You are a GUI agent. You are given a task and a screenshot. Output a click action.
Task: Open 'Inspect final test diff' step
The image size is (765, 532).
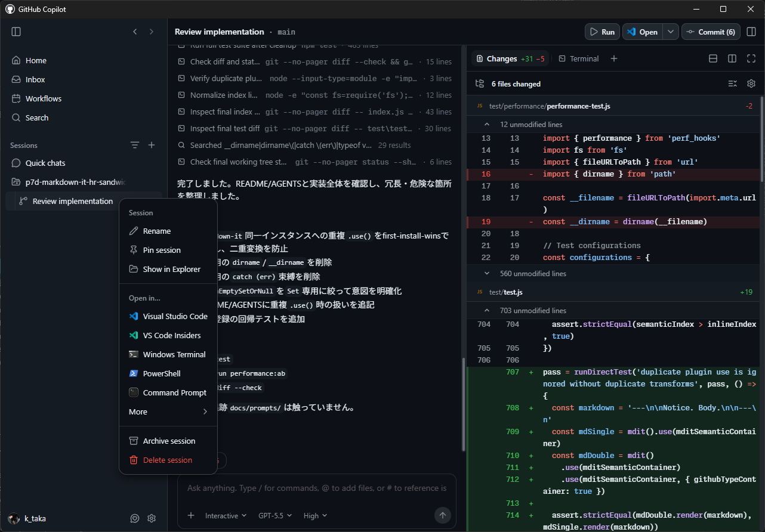[314, 128]
